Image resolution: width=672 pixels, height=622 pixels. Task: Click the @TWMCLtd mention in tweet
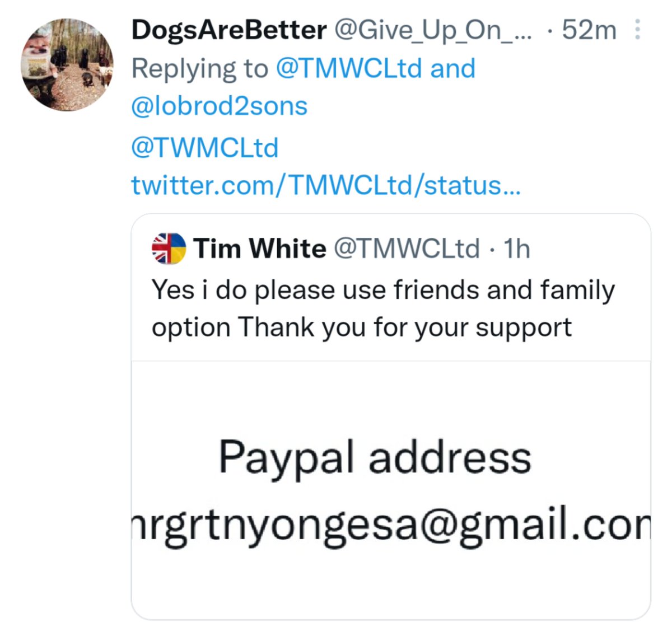click(204, 148)
